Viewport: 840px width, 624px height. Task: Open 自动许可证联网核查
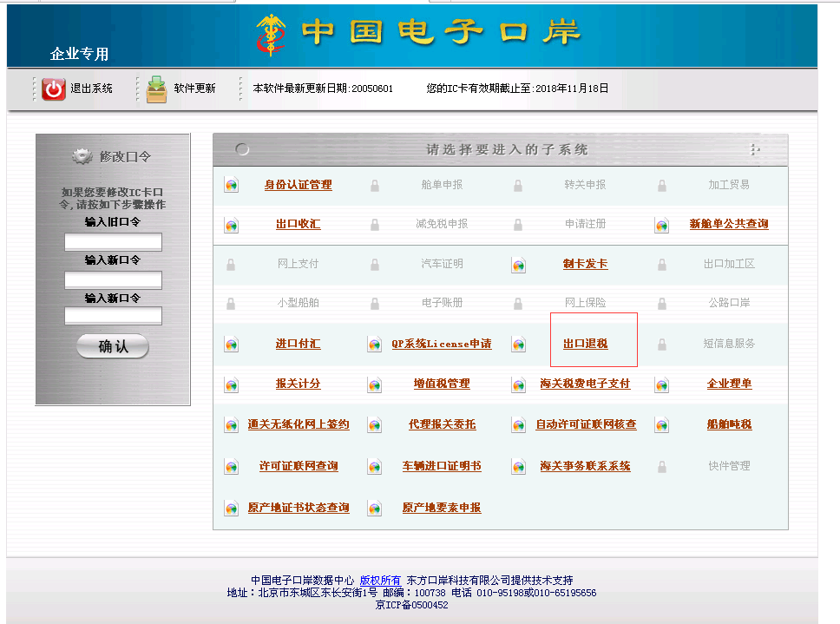coord(586,424)
